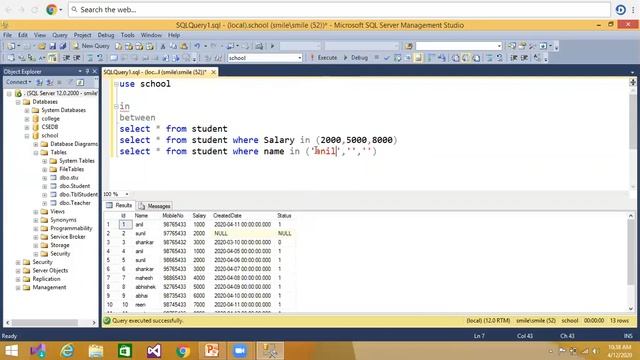The width and height of the screenshot is (640, 360).
Task: Close the Object Explorer panel
Action: click(95, 71)
